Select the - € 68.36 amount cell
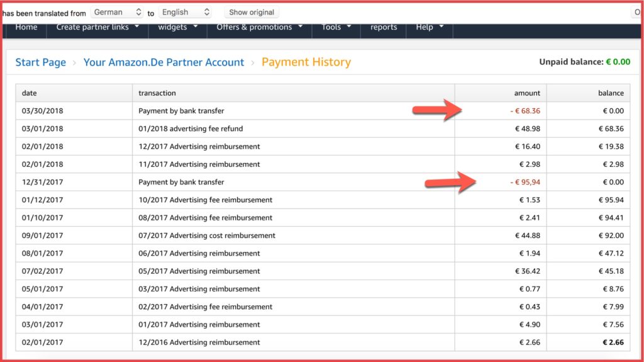Screen dimensions: 644x362 (500, 111)
